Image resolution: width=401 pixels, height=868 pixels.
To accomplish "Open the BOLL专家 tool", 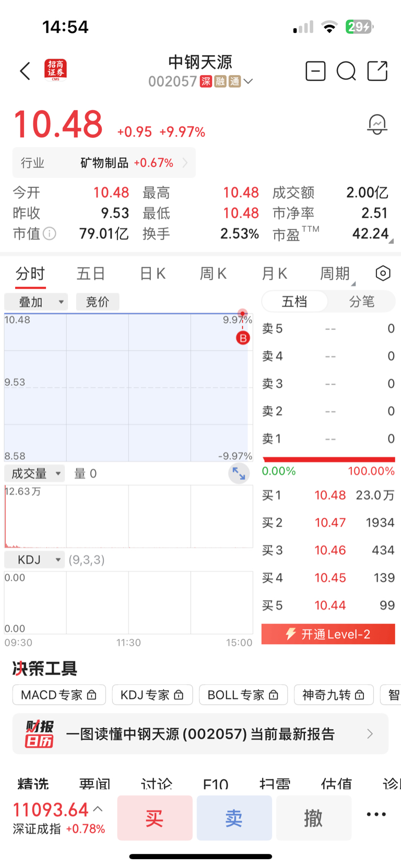I will 243,695.
